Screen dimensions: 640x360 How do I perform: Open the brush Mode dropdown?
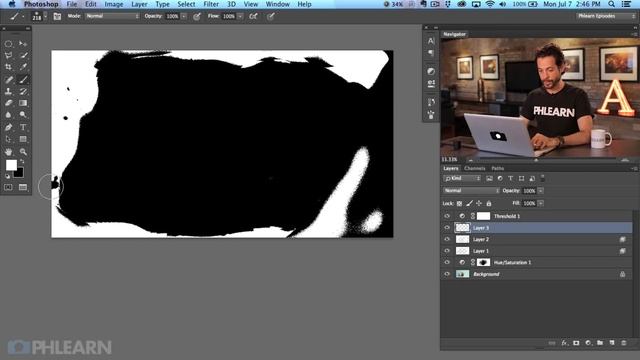pos(112,16)
